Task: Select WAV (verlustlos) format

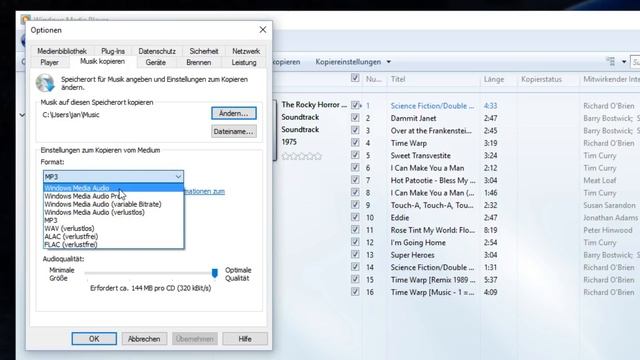Action: click(x=113, y=229)
